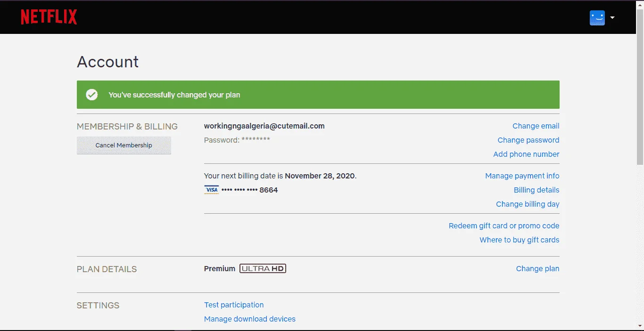This screenshot has width=644, height=331.
Task: Click the Visa card logo
Action: [x=212, y=190]
